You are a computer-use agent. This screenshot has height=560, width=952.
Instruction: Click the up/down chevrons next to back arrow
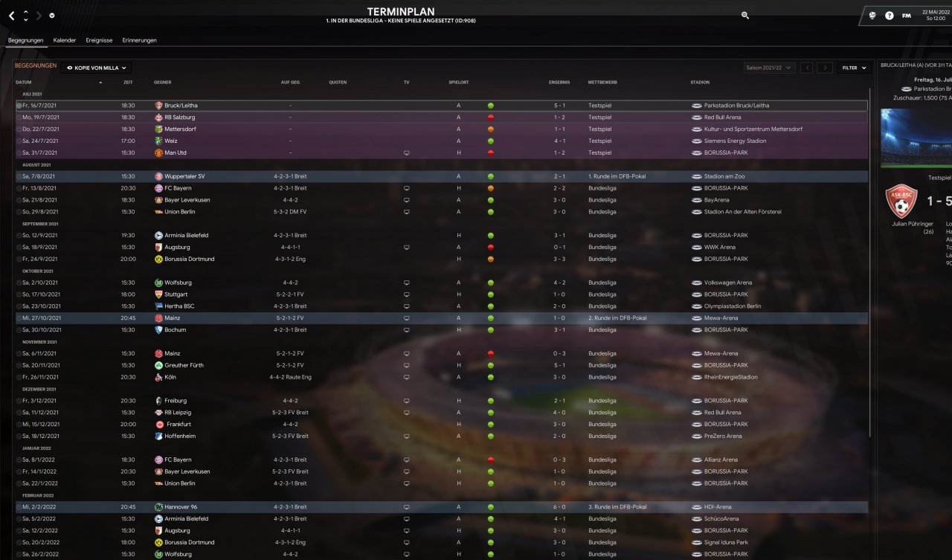tap(25, 16)
